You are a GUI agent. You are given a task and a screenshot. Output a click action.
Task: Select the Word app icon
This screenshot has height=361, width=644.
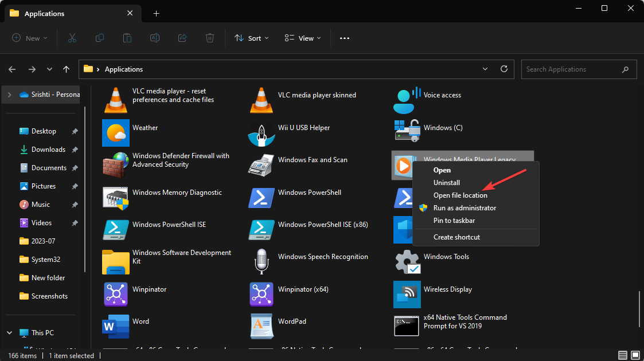click(116, 327)
